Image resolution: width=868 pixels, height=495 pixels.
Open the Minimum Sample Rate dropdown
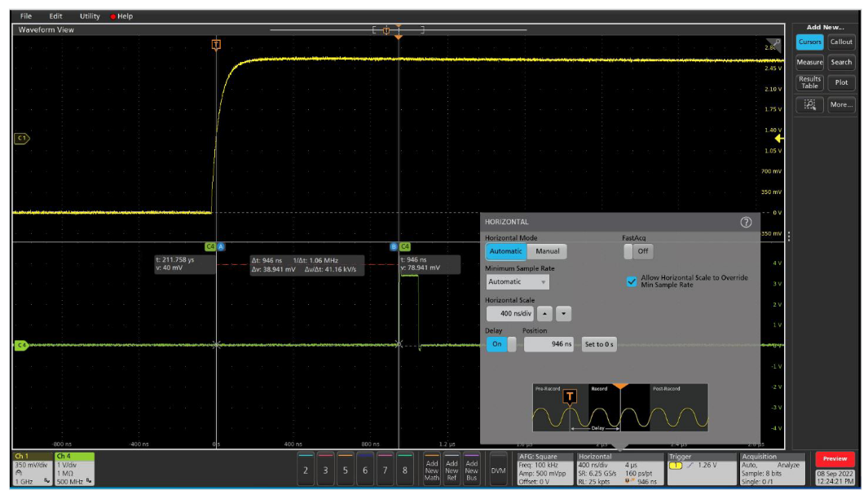[x=517, y=282]
